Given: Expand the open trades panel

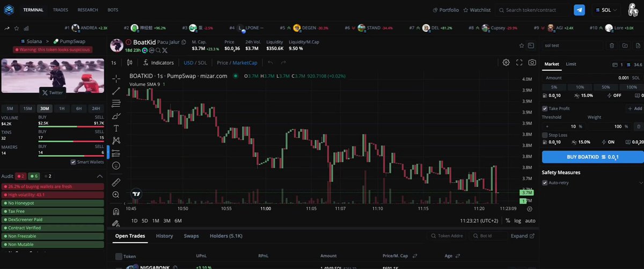Looking at the screenshot, I should [x=523, y=236].
